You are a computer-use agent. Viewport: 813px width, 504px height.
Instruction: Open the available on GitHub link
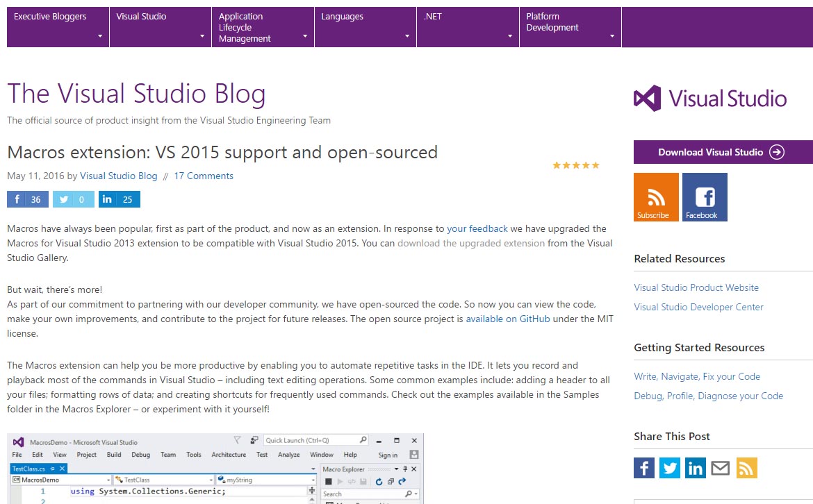(507, 319)
